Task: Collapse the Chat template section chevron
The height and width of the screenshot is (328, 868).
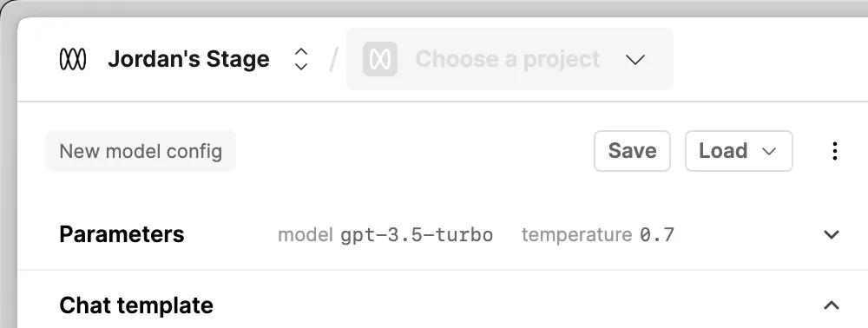Action: (x=832, y=305)
